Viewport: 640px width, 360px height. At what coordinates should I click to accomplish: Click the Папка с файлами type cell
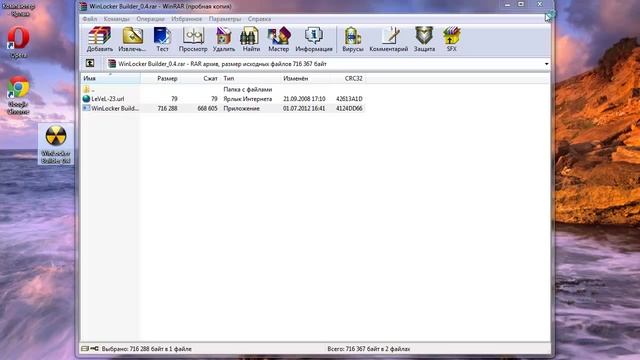tap(247, 89)
